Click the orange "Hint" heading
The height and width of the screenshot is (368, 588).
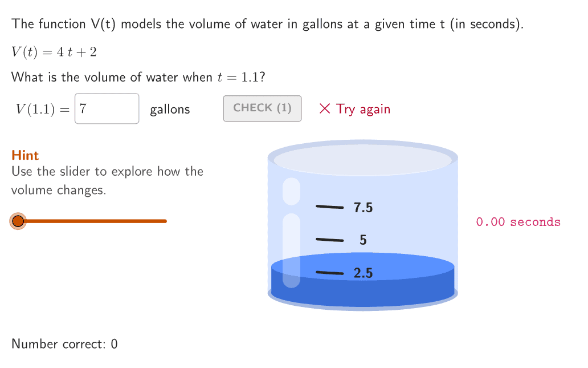pyautogui.click(x=25, y=155)
